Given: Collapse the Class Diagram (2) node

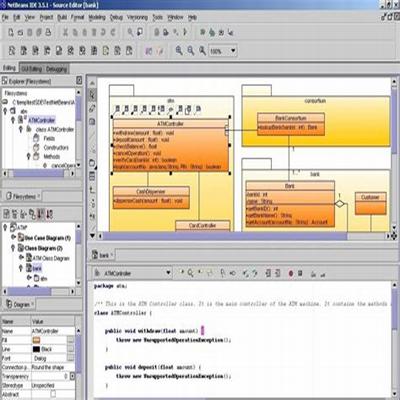Looking at the screenshot, I should (13, 248).
